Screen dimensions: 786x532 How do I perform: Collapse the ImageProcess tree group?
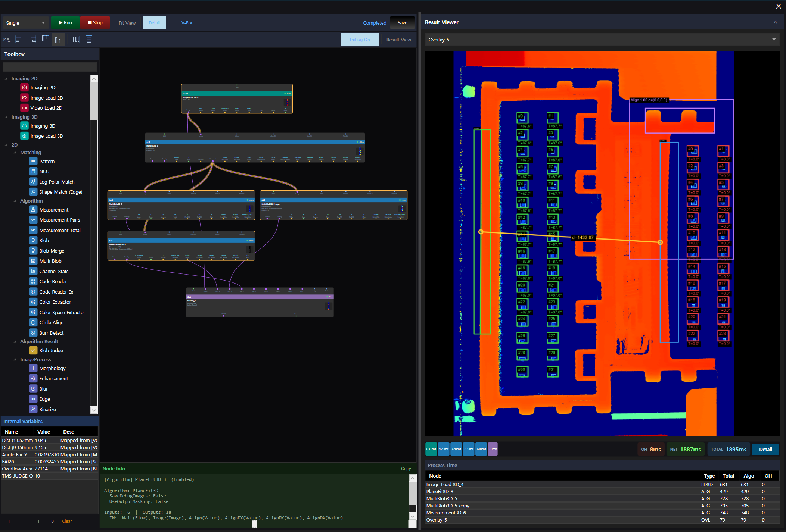tap(15, 359)
